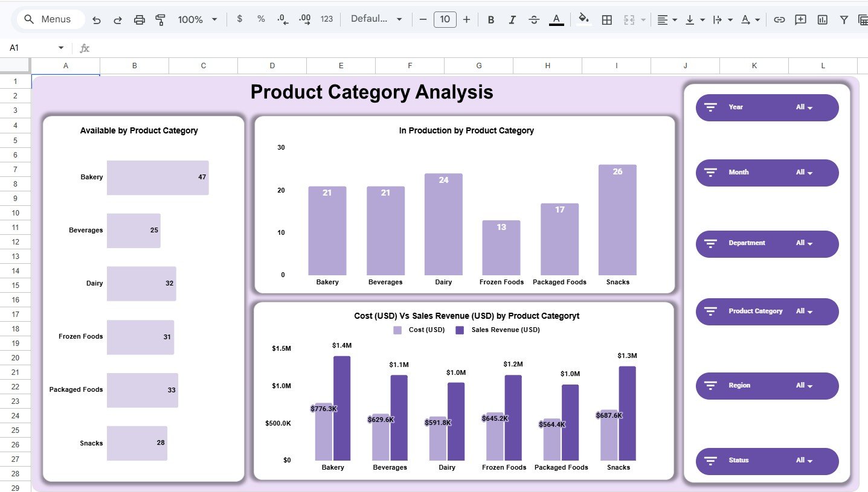Click the Sales Revenue (USD) legend entry
Screen dimensions: 868x492
point(498,330)
